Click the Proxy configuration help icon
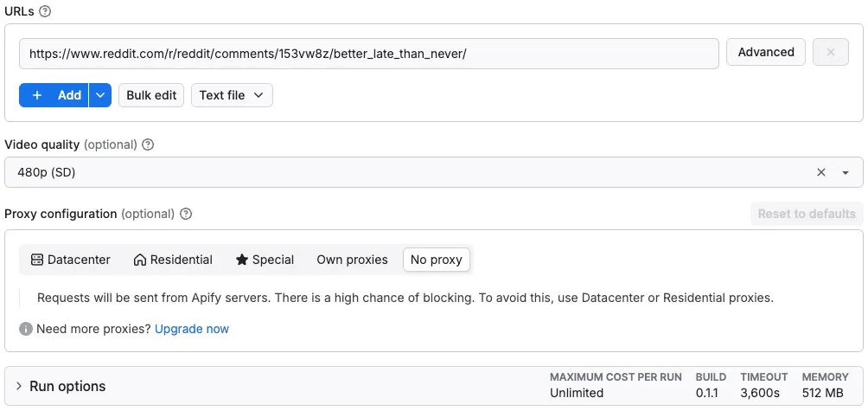This screenshot has height=411, width=868. coord(186,214)
